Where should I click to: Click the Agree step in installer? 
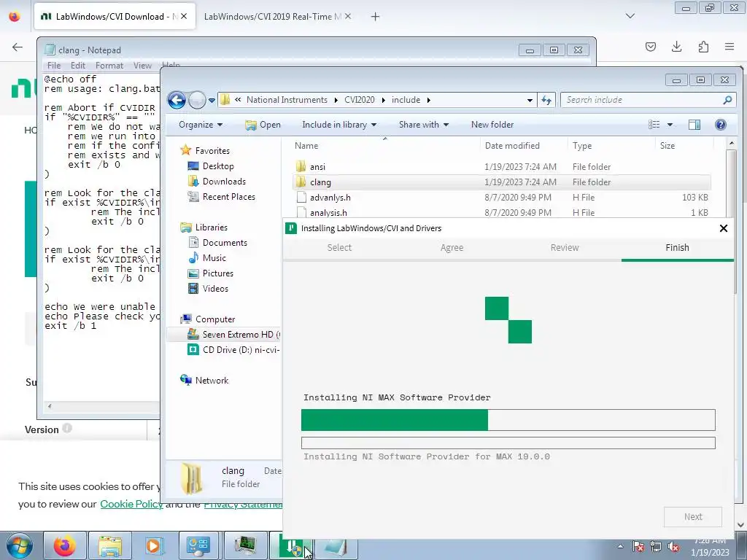(x=452, y=248)
